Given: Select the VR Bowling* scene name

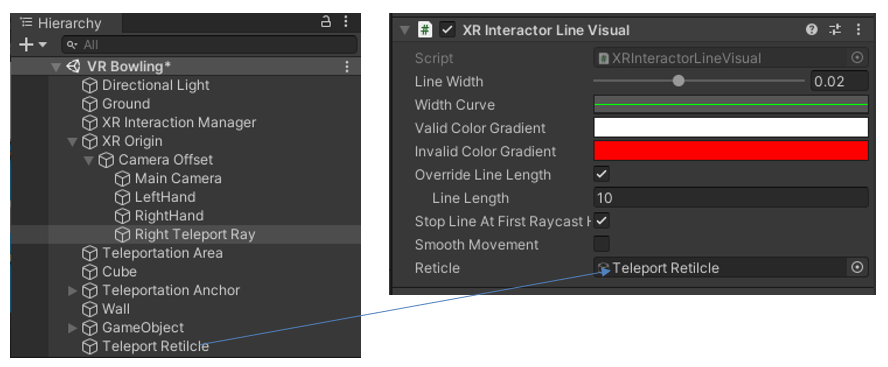Looking at the screenshot, I should tap(129, 66).
